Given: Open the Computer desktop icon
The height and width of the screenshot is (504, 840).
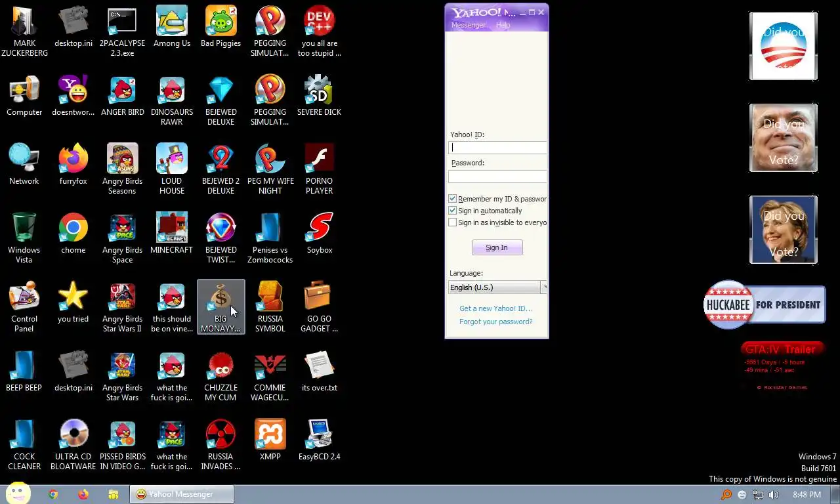Looking at the screenshot, I should pyautogui.click(x=24, y=96).
